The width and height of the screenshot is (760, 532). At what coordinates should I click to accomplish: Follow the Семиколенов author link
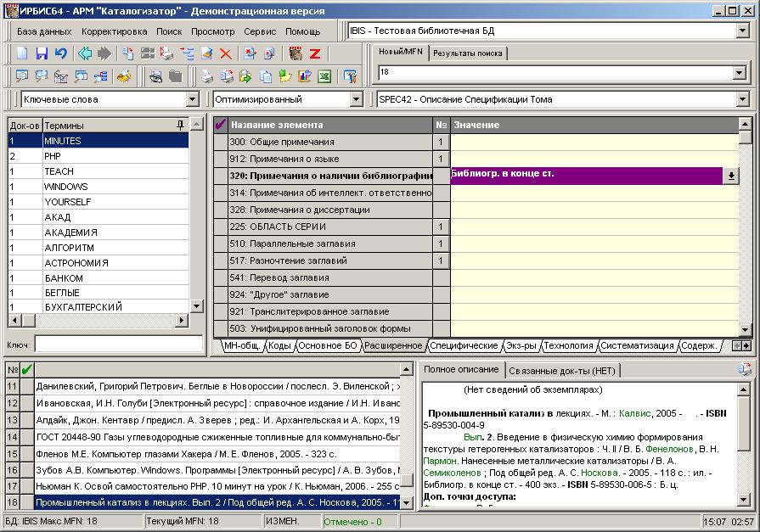point(452,473)
